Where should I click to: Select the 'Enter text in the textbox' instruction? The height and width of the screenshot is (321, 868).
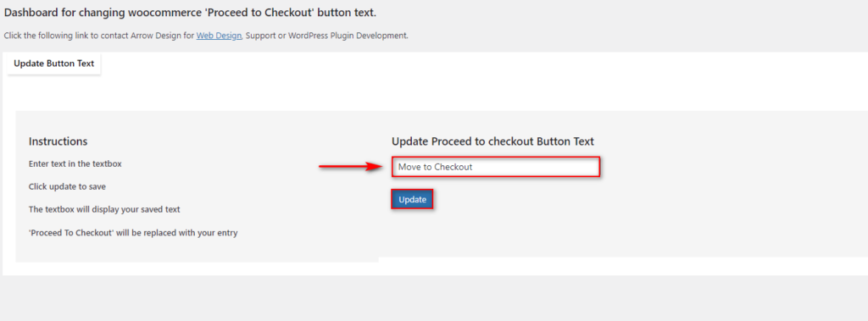[x=75, y=164]
